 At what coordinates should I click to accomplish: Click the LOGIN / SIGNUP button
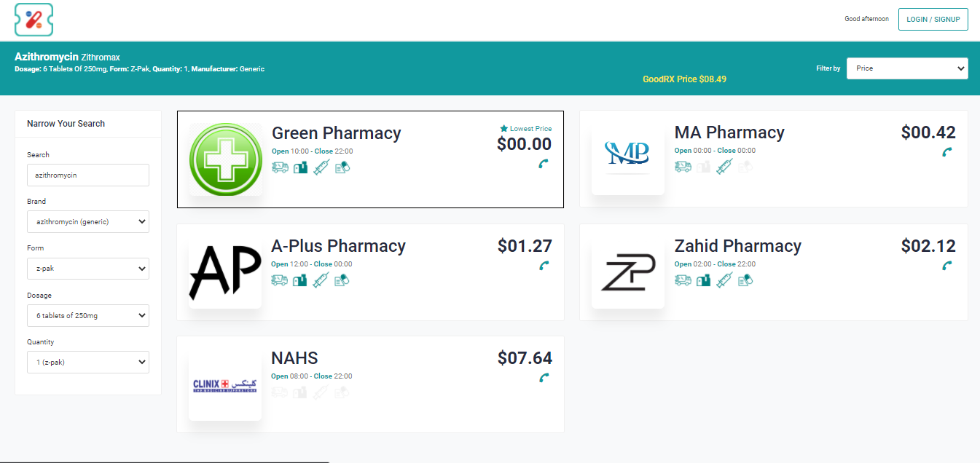pos(933,20)
